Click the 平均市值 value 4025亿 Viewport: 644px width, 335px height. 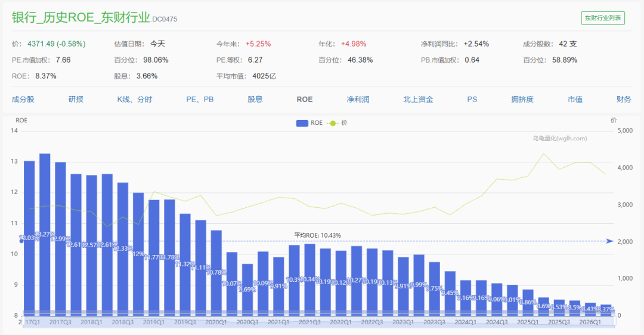coord(264,76)
